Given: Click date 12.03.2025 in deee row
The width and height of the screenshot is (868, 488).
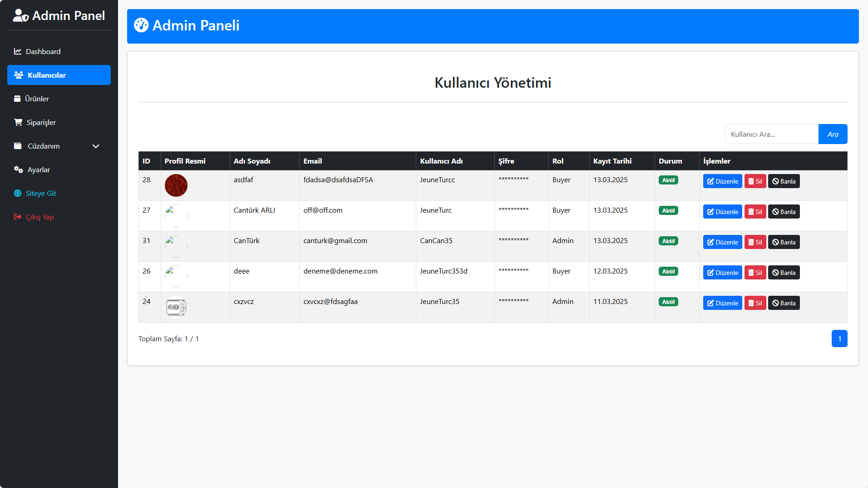Looking at the screenshot, I should [x=610, y=271].
